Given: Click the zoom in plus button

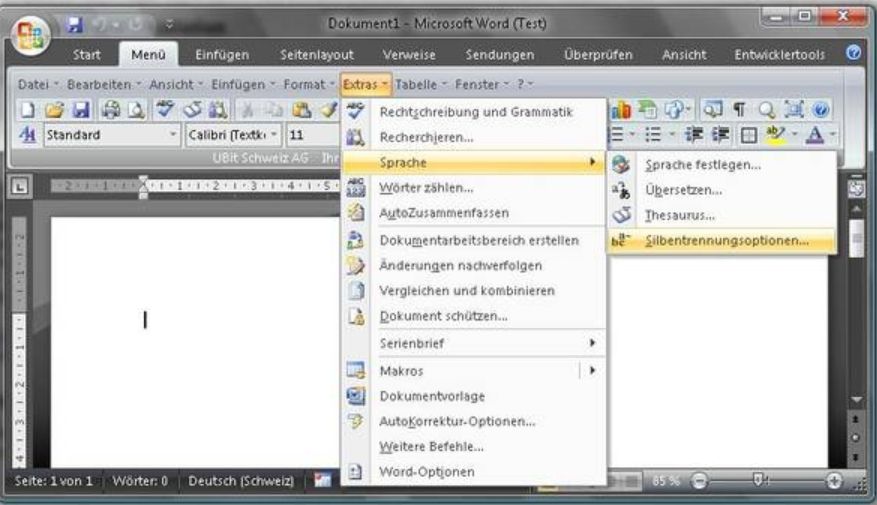Looking at the screenshot, I should 834,480.
